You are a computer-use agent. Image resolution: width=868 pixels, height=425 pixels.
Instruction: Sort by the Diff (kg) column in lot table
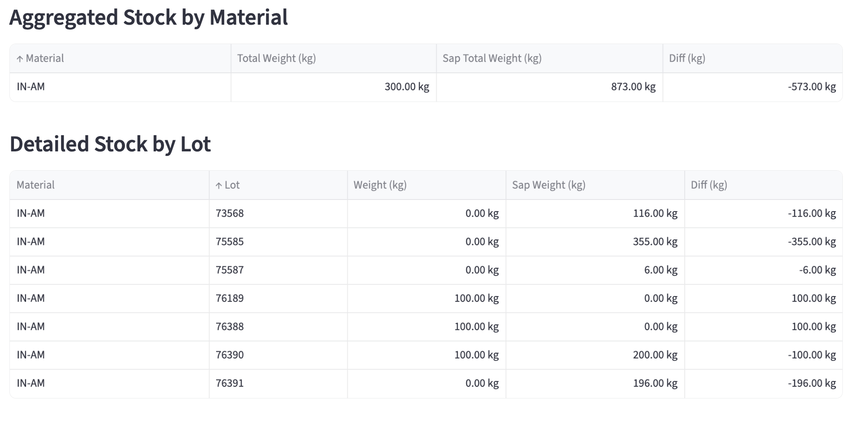709,185
